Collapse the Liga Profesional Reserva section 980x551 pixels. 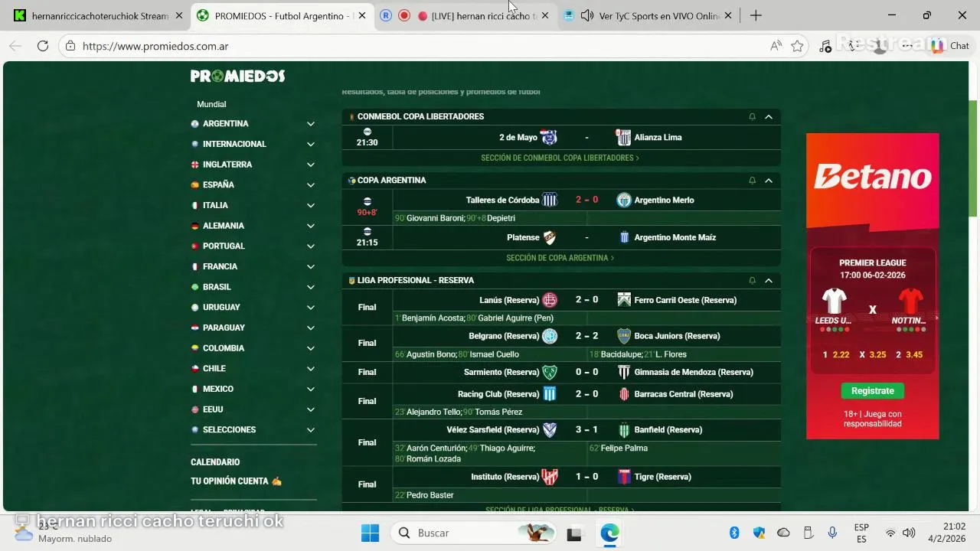(x=769, y=281)
